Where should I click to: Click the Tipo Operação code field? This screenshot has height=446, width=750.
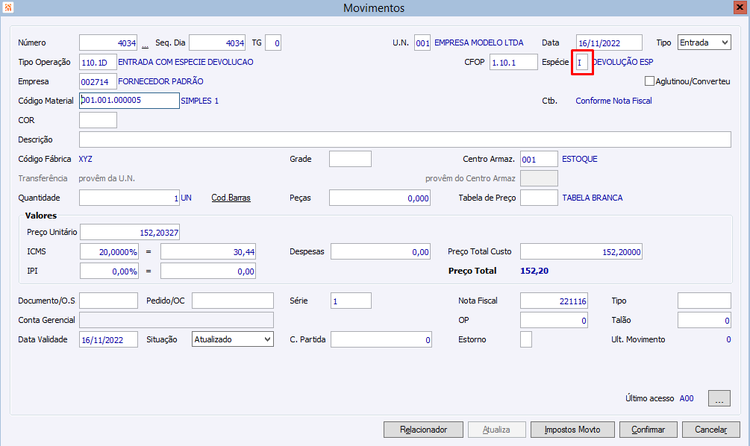click(x=98, y=62)
